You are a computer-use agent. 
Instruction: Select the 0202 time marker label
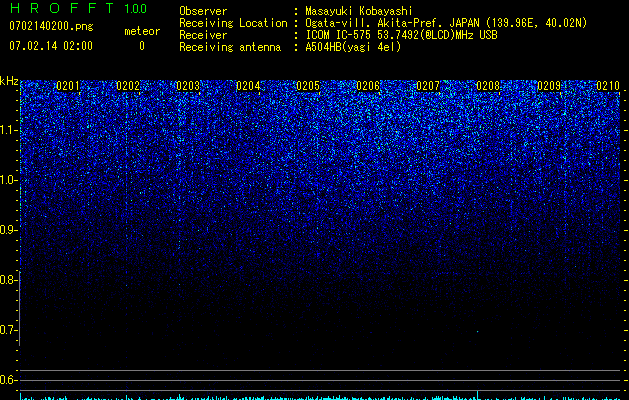(x=128, y=86)
